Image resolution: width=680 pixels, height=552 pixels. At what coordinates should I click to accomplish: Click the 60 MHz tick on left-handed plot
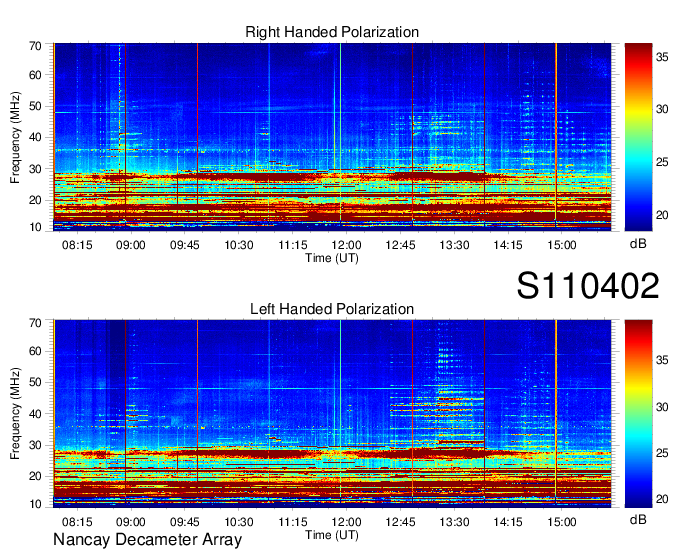35,351
